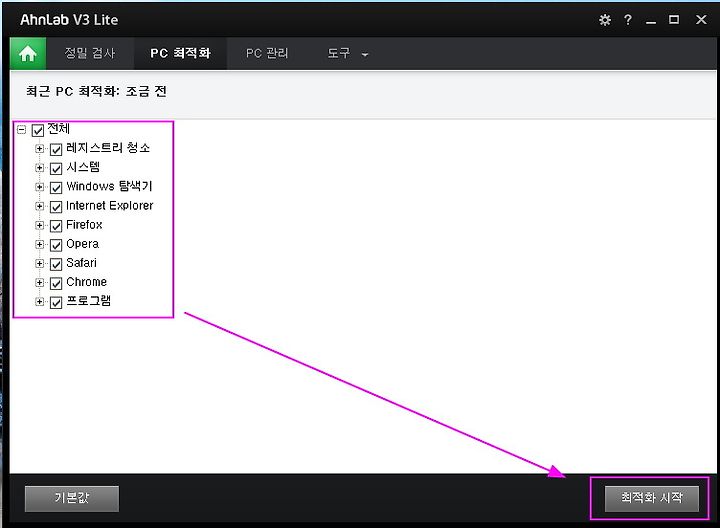Select the Safari label text
Screen dimensions: 720x528
tap(81, 263)
